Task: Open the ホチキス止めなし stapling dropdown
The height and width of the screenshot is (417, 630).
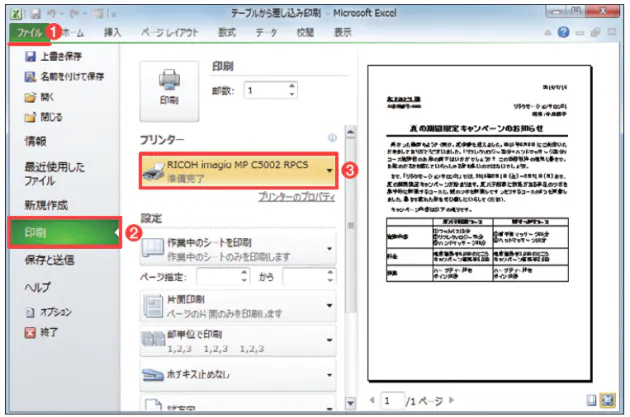Action: (238, 374)
